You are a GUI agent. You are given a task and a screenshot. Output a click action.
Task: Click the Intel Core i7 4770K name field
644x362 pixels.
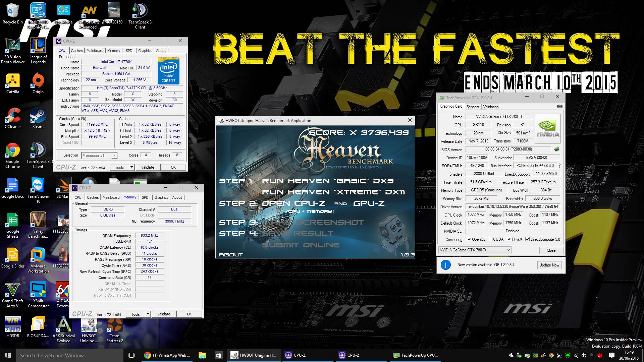tap(116, 62)
